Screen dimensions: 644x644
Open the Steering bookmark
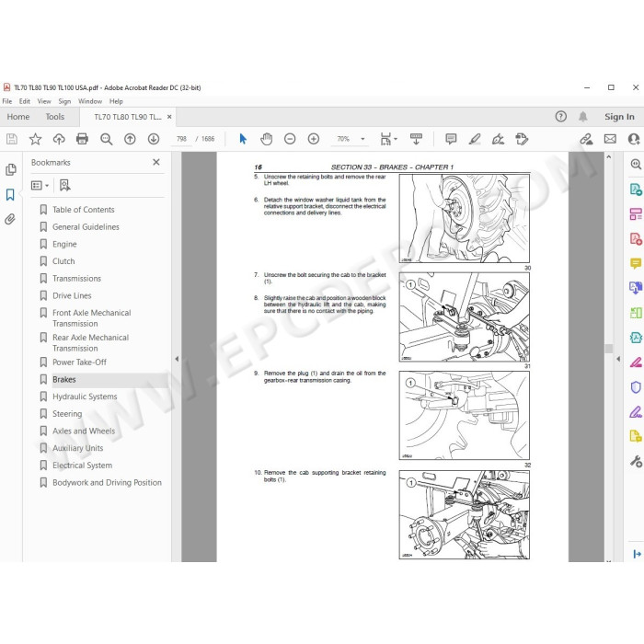[x=67, y=414]
